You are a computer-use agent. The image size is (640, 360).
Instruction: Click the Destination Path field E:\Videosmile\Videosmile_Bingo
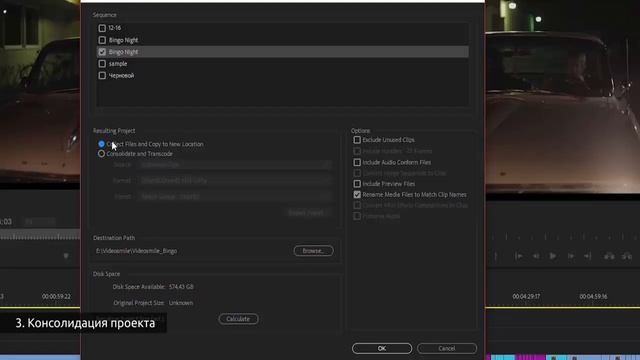point(136,251)
